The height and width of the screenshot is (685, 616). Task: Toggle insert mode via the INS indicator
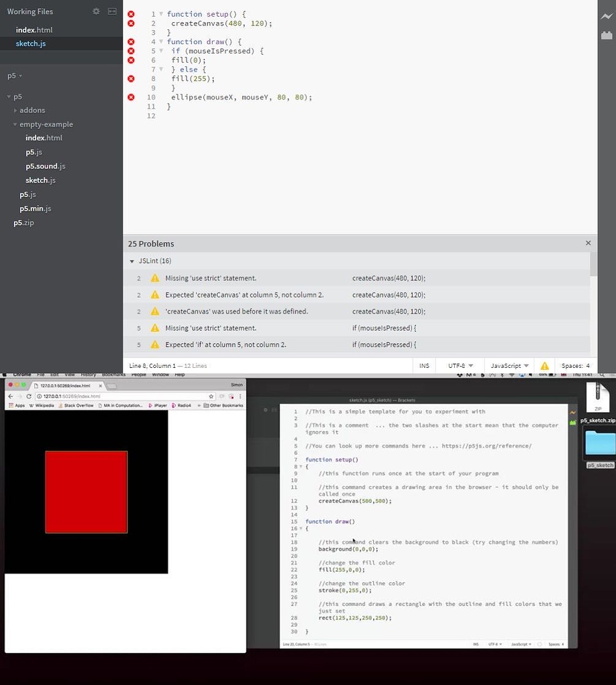click(425, 366)
